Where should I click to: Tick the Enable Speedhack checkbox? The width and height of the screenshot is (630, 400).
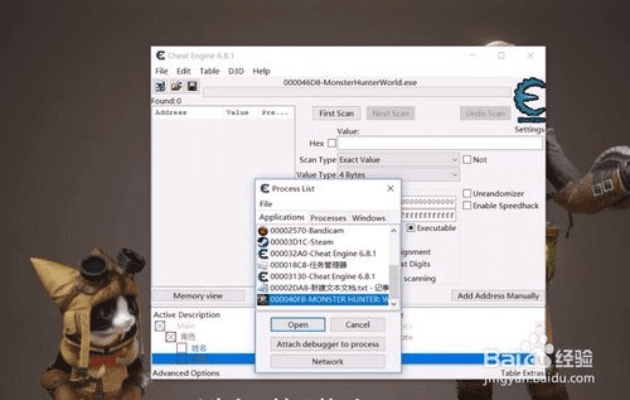pyautogui.click(x=467, y=205)
